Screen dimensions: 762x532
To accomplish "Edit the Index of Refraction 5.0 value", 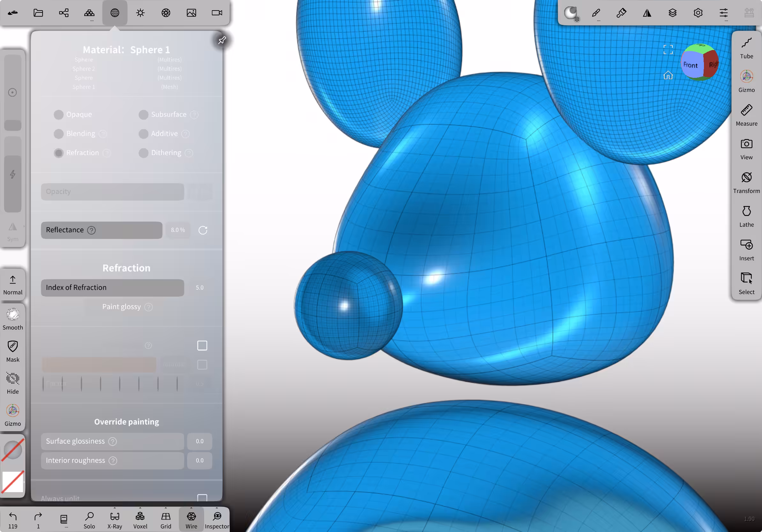I will [199, 288].
